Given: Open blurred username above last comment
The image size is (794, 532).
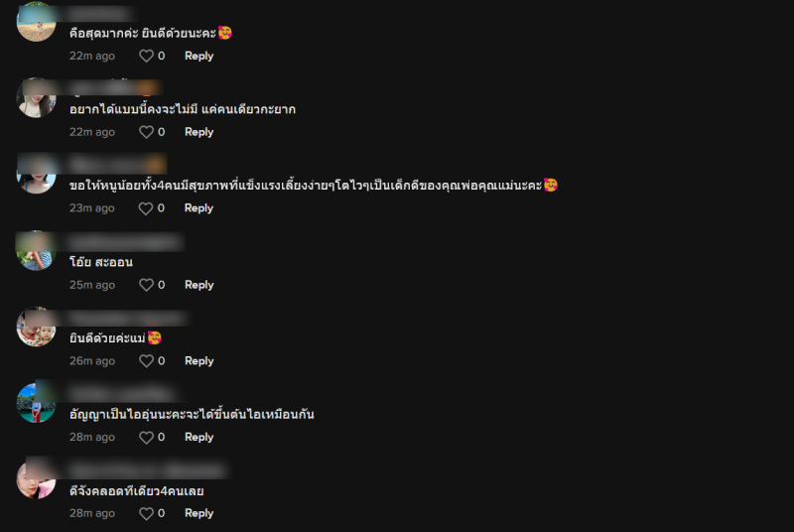Looking at the screenshot, I should click(148, 470).
